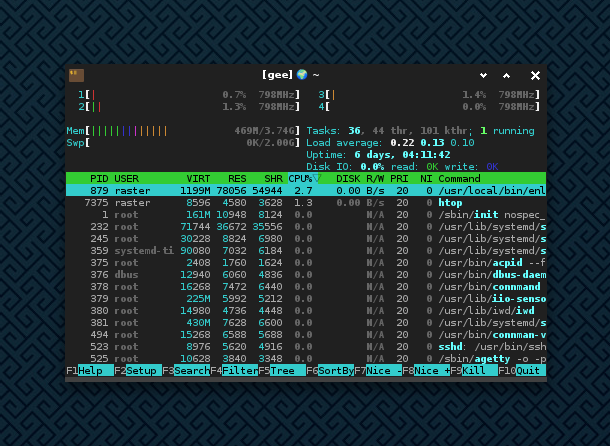Select the sshd process row
The height and width of the screenshot is (446, 610).
[x=306, y=347]
